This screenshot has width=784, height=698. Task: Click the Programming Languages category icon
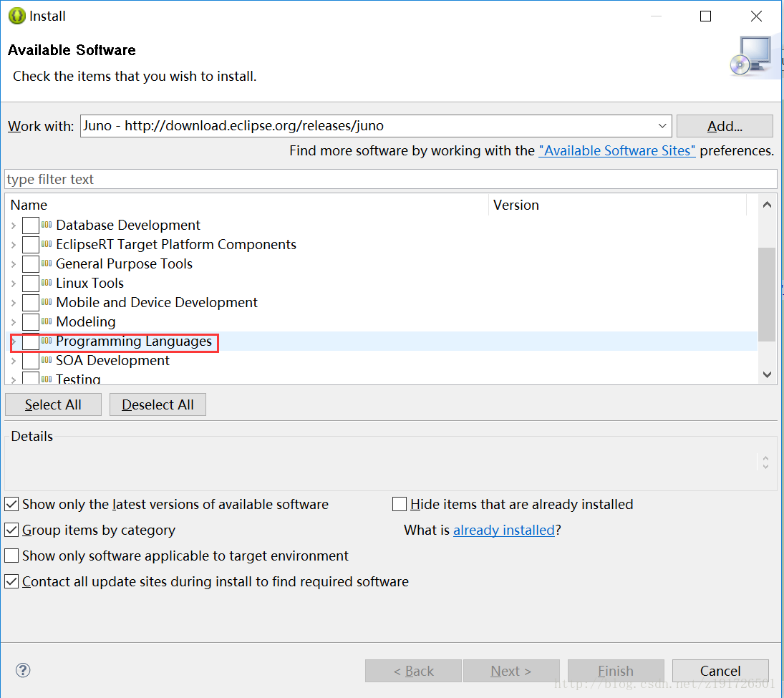[47, 341]
